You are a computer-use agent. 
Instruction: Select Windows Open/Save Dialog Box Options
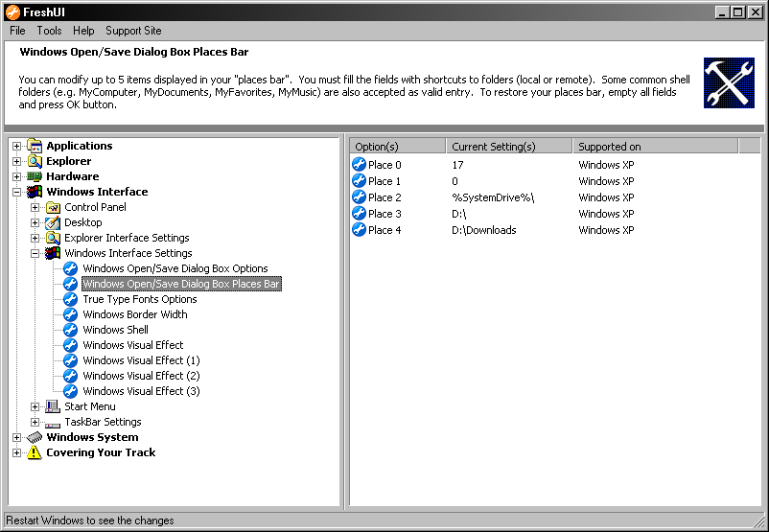click(175, 268)
